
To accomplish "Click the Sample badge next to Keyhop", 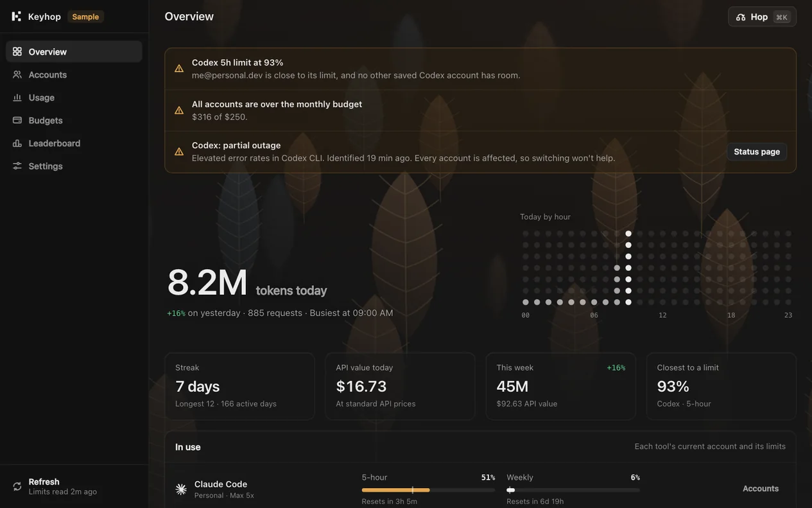I will point(85,17).
